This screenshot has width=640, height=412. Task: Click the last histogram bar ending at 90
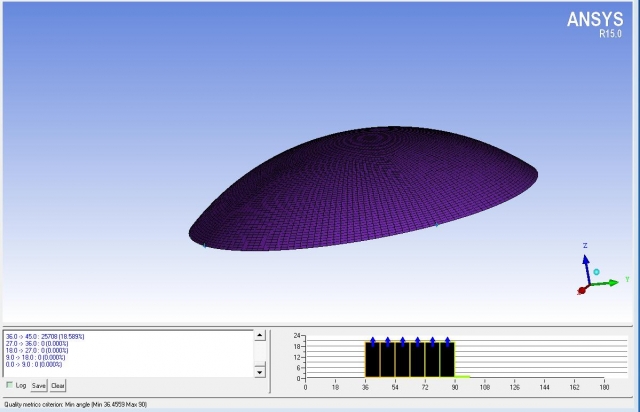pos(447,360)
